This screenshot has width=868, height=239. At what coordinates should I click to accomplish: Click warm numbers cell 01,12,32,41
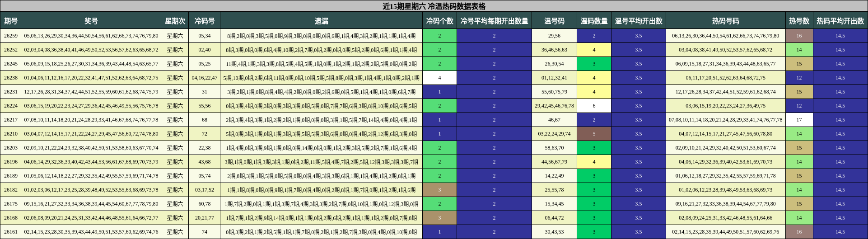pos(554,78)
